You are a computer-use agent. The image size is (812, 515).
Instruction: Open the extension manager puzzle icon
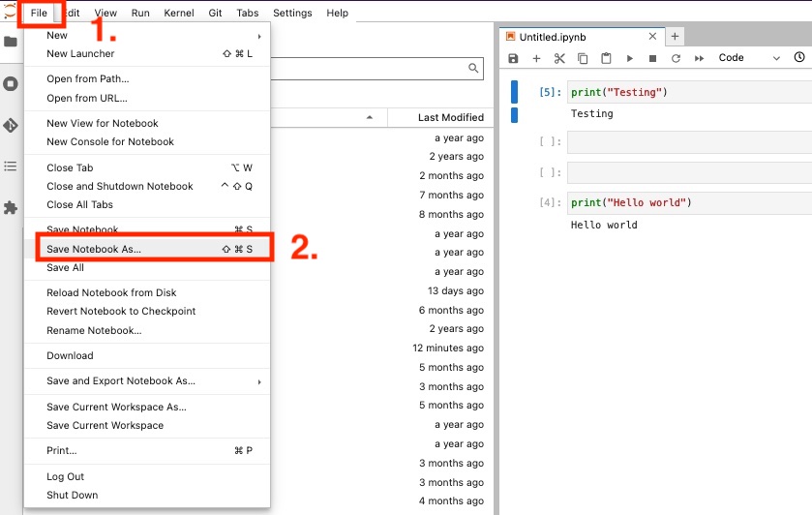point(11,208)
